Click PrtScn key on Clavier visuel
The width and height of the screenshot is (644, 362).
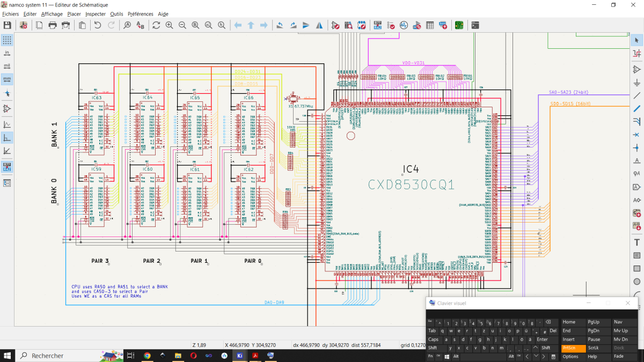click(573, 348)
